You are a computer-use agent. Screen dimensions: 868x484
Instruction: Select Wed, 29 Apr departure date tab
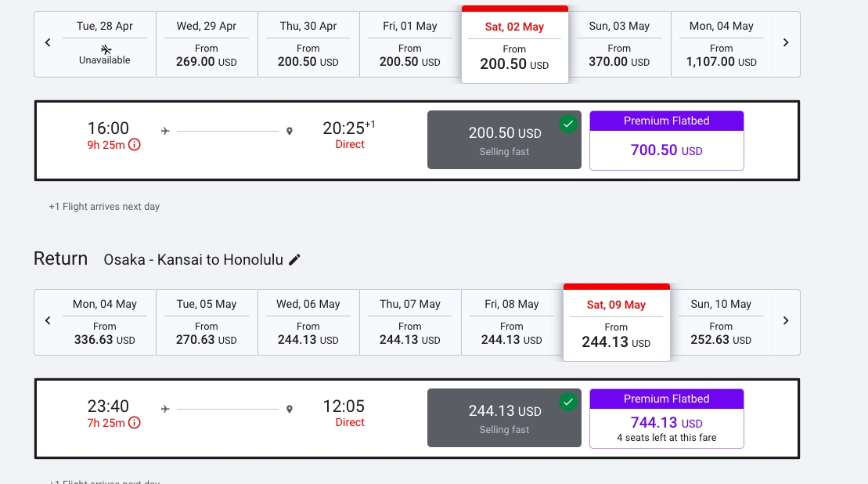point(207,45)
